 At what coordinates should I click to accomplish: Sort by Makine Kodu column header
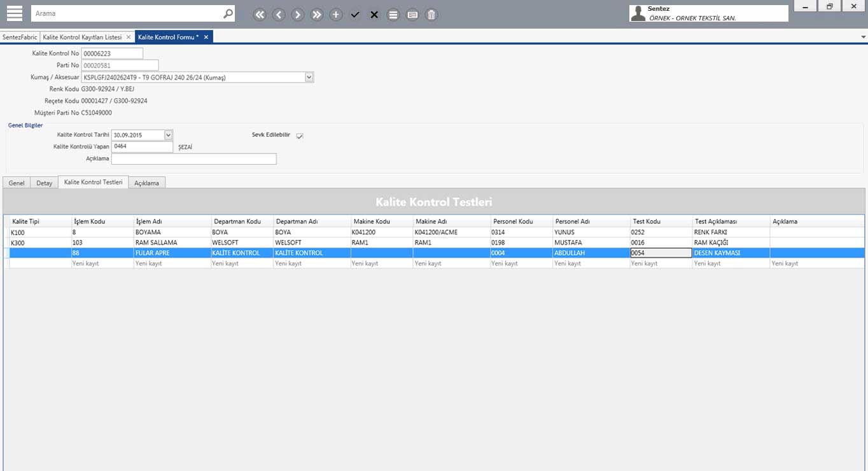click(x=382, y=221)
